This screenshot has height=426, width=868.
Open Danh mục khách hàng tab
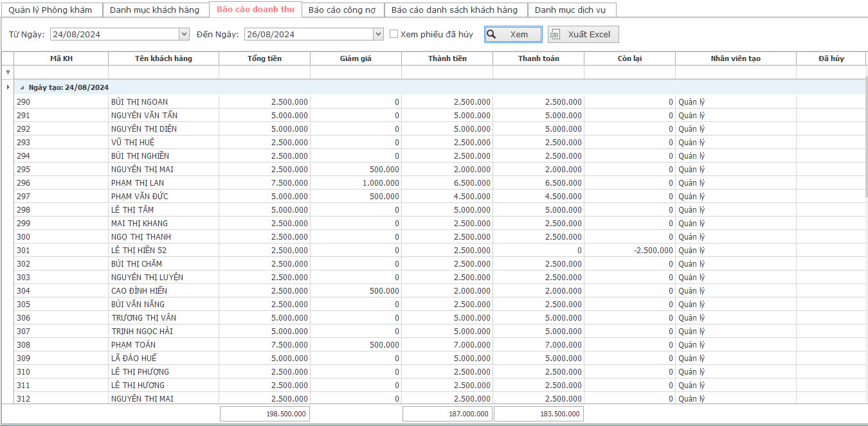[155, 10]
